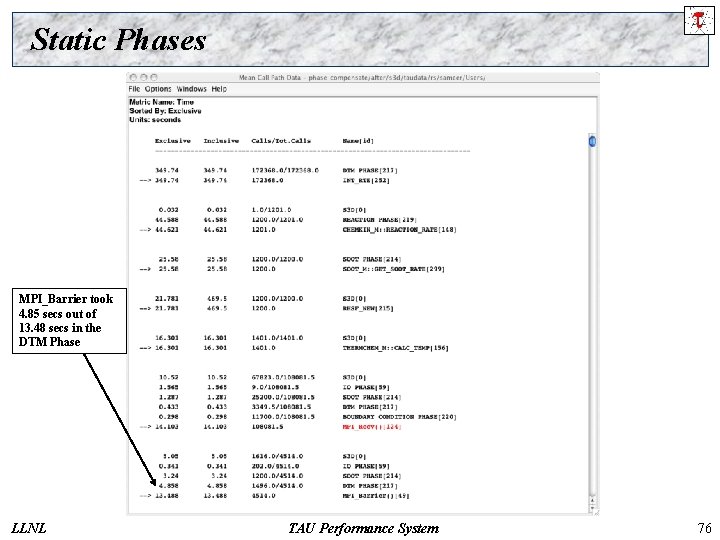Viewport: 720px width, 540px height.
Task: Click the Calls/Tot.Calls column header
Action: [281, 141]
